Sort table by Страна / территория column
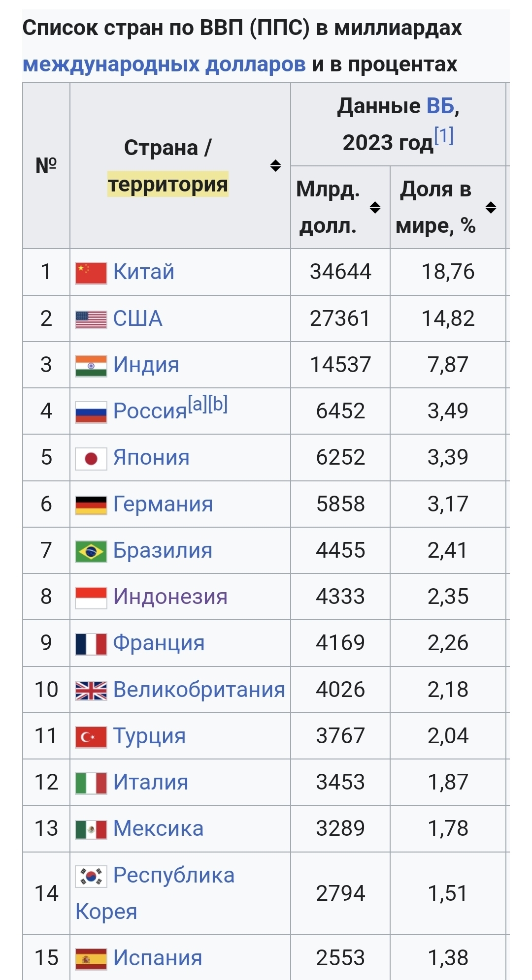Viewport: 532px width, 980px height. point(275,165)
